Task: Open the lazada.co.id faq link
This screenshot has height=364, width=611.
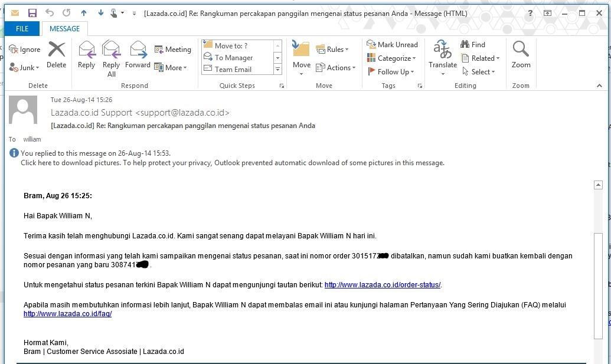Action: [67, 314]
